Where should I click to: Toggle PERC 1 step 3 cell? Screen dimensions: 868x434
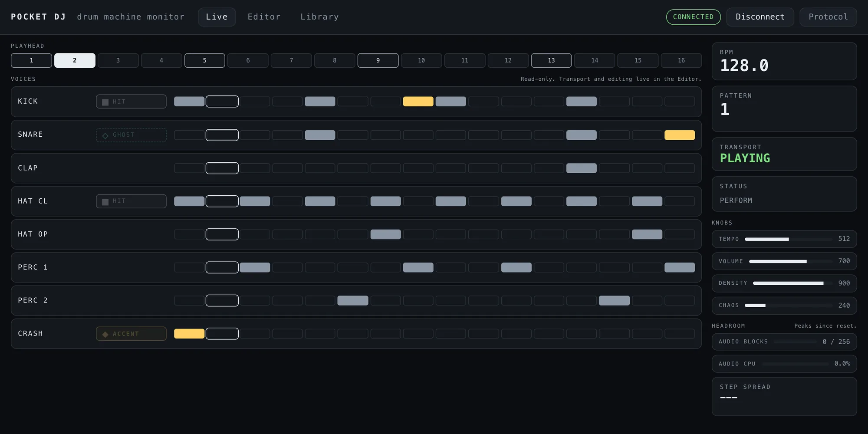(255, 267)
